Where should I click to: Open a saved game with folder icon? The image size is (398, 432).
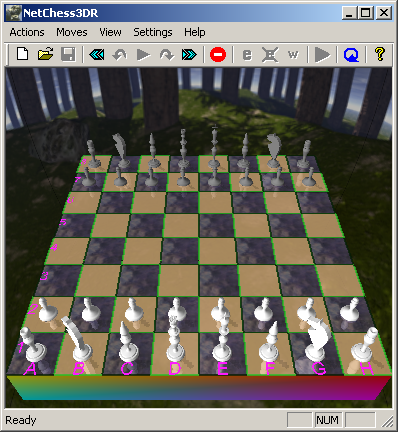[x=45, y=54]
